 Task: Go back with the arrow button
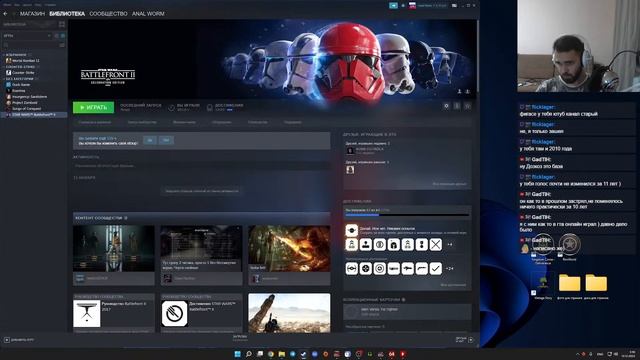coord(5,14)
